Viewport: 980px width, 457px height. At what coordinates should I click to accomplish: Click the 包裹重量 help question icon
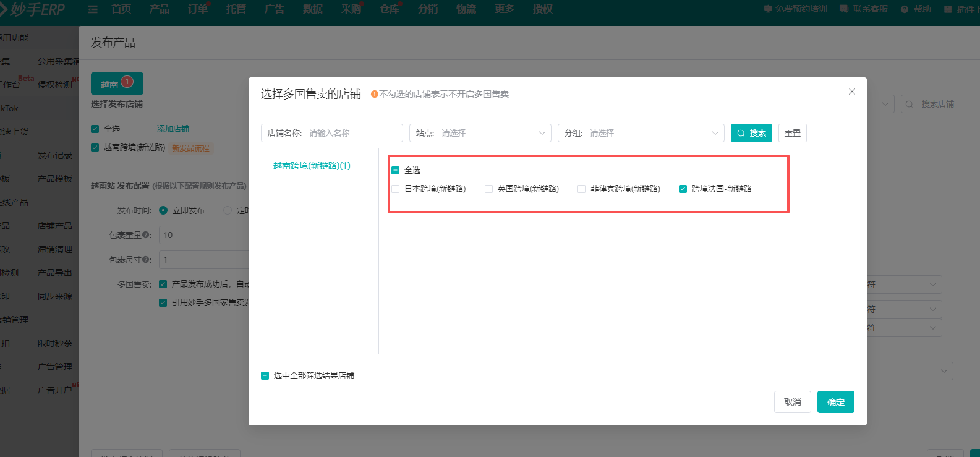coord(146,235)
